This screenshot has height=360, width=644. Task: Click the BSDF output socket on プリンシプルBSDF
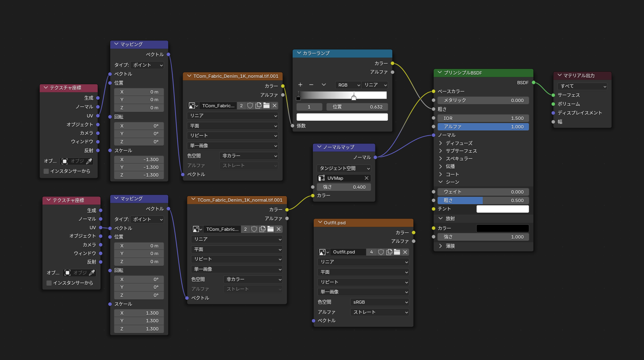(534, 83)
